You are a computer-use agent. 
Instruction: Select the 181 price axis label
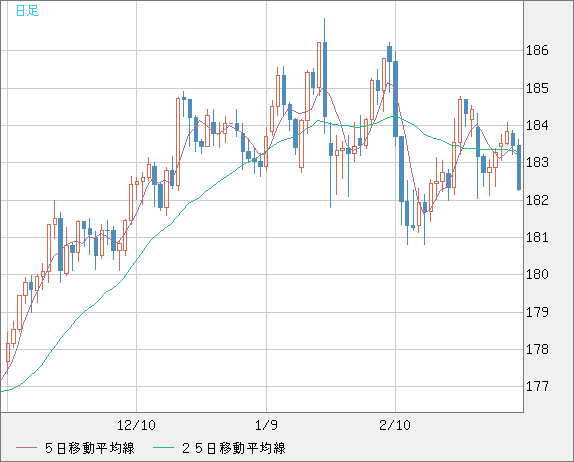(537, 238)
